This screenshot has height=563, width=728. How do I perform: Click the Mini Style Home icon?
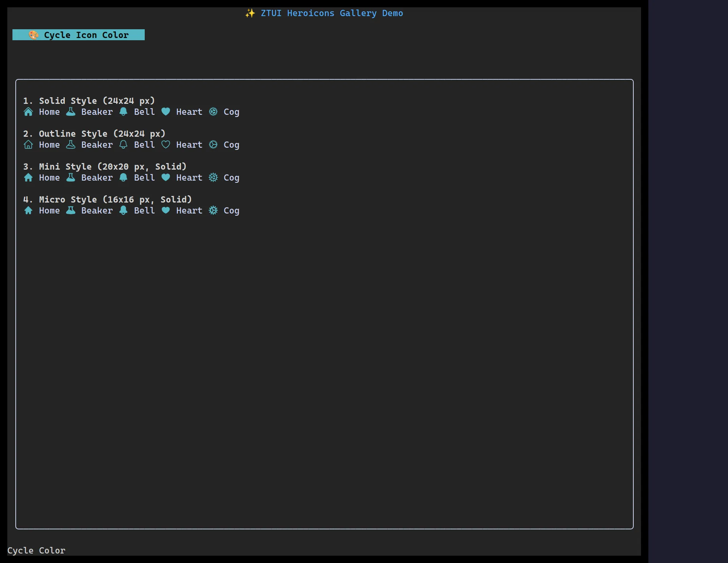point(29,177)
